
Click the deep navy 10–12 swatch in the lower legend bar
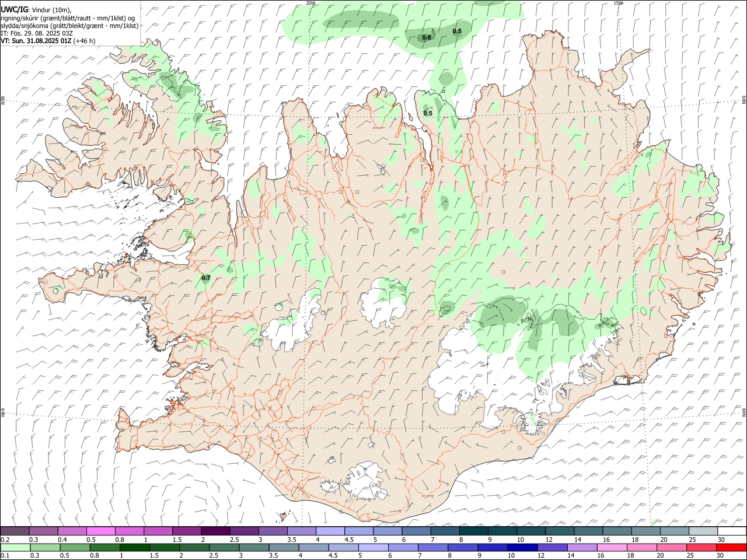tap(522, 547)
